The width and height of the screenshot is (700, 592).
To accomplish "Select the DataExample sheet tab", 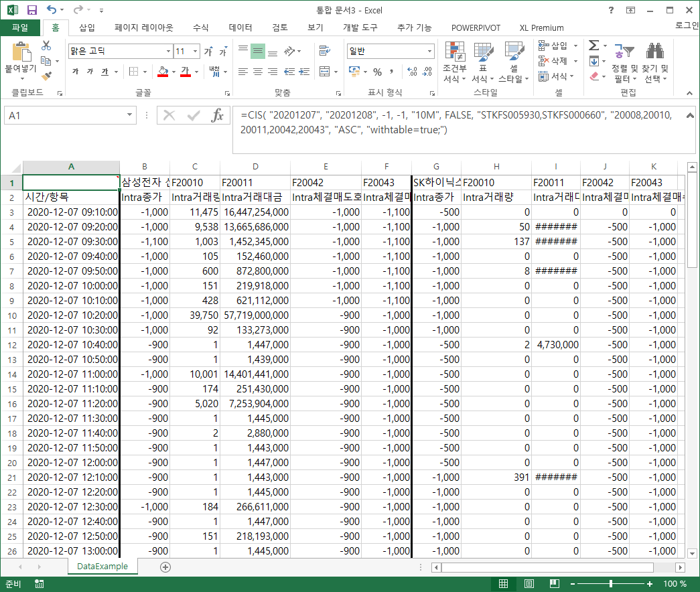I will pyautogui.click(x=102, y=566).
